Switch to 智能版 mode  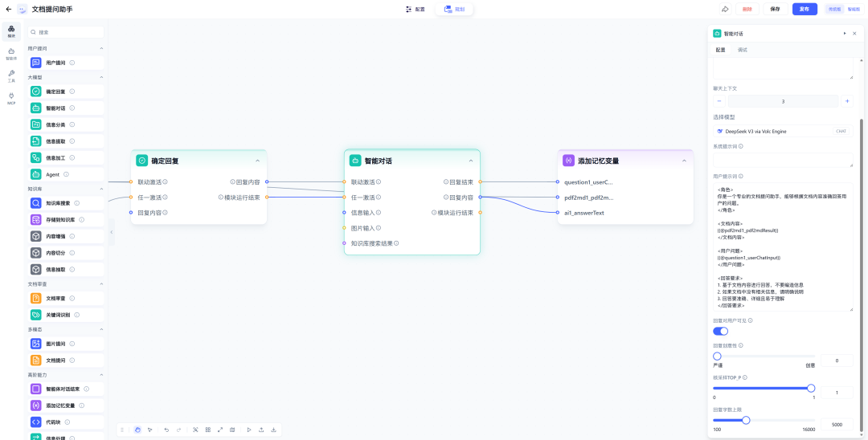[x=853, y=9]
